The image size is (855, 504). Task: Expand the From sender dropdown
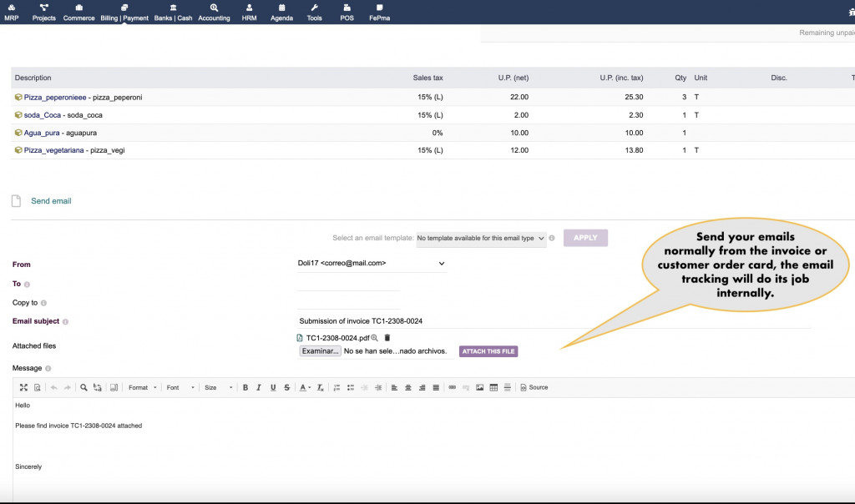point(372,264)
